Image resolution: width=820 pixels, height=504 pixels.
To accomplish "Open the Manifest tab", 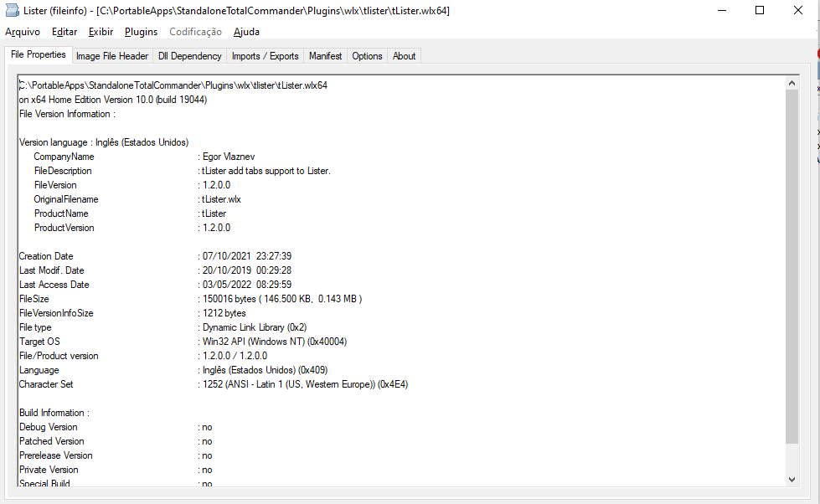I will pyautogui.click(x=325, y=56).
